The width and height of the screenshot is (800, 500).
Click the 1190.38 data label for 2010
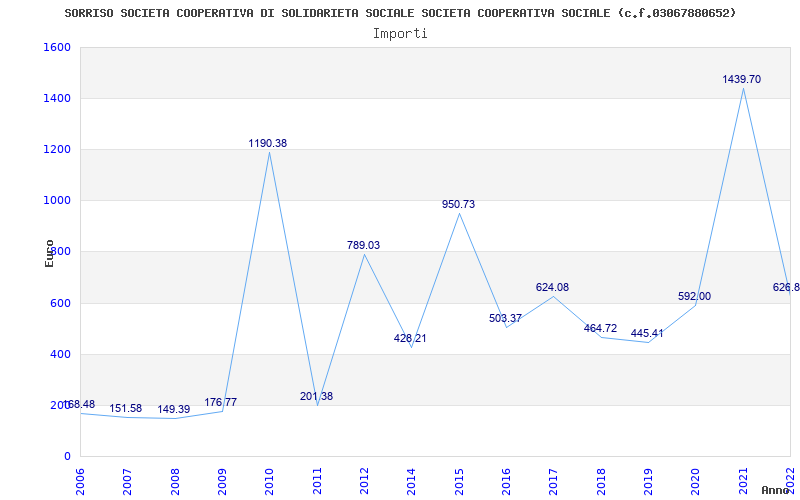[x=268, y=143]
